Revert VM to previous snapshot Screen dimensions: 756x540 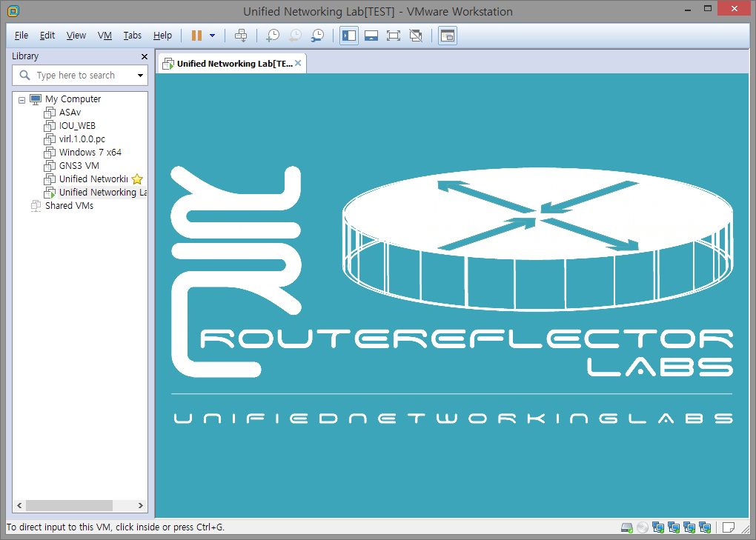[295, 36]
